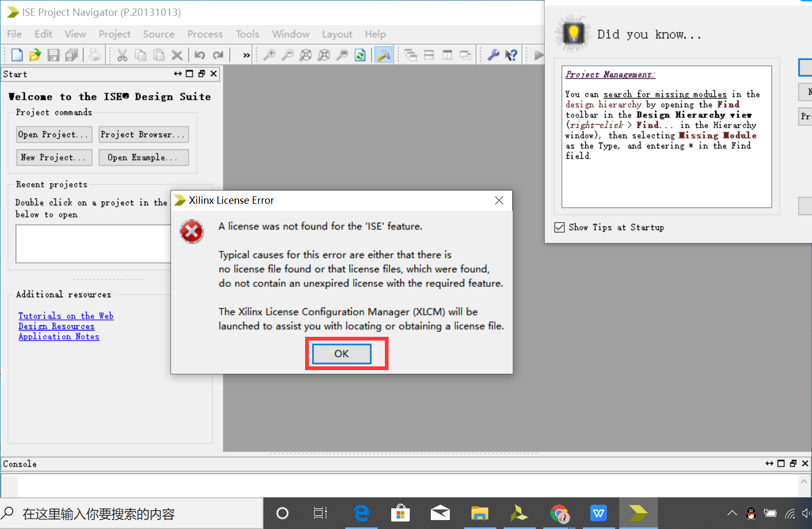
Task: Open the Process menu
Action: pyautogui.click(x=205, y=34)
